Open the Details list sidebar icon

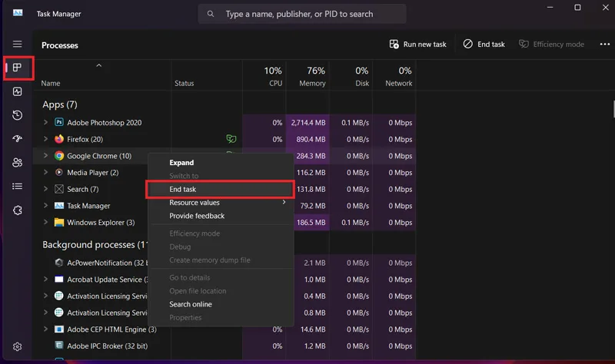[17, 186]
